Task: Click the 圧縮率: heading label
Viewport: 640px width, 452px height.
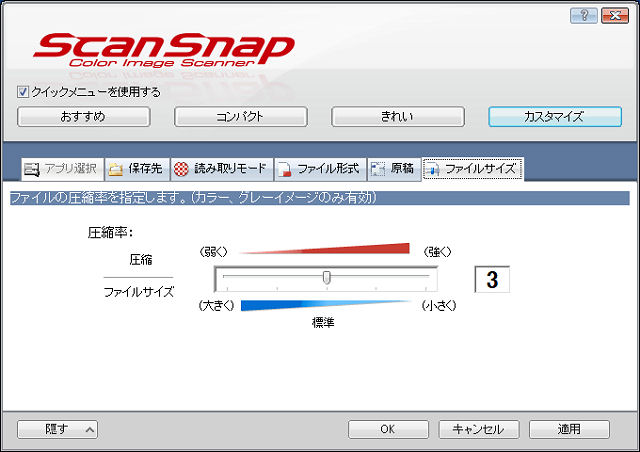Action: 110,233
